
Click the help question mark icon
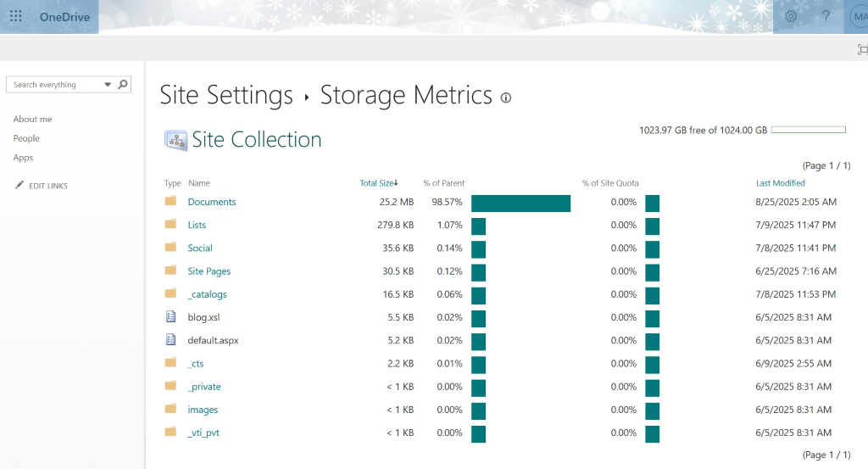pos(826,17)
